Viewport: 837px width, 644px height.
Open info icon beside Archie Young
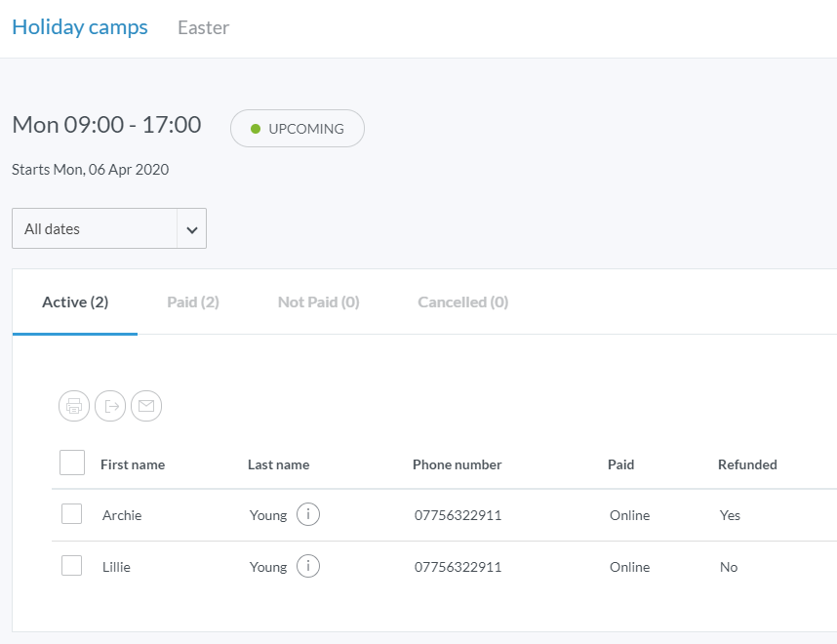point(308,514)
